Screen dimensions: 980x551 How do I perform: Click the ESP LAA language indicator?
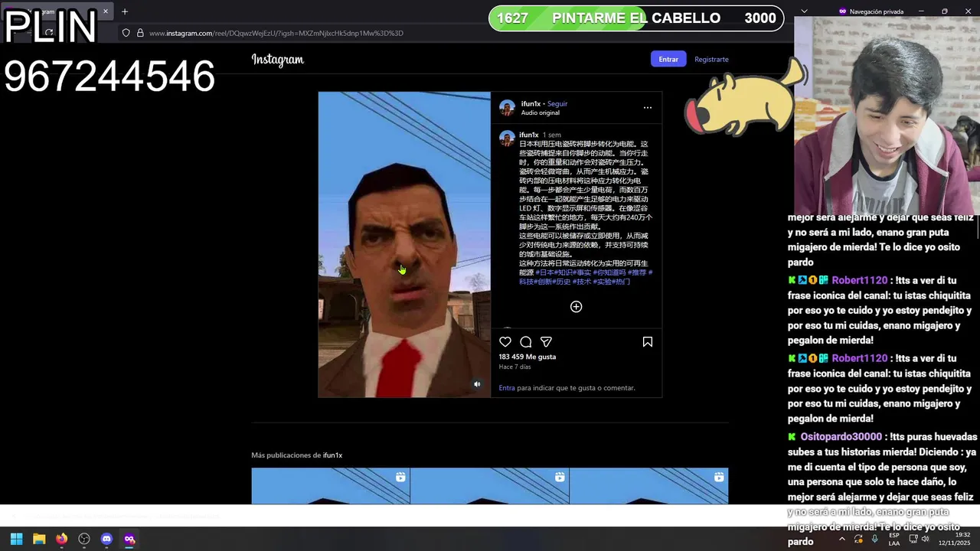pyautogui.click(x=894, y=540)
